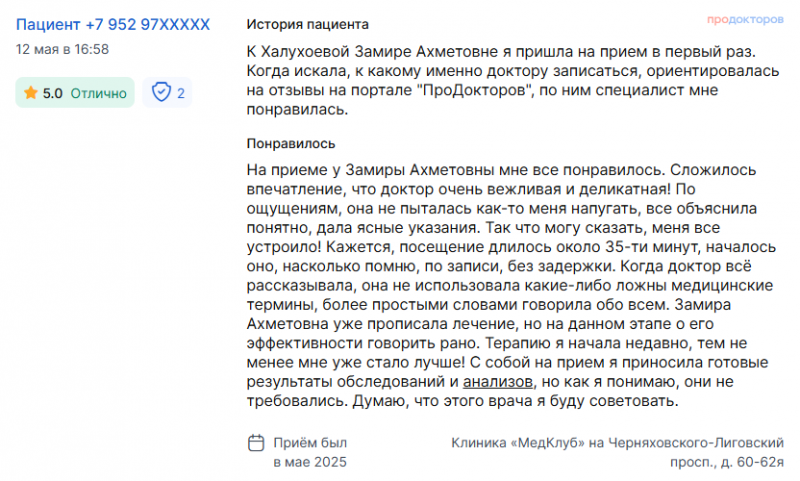Image resolution: width=800 pixels, height=481 pixels.
Task: Open the patient +7 952 97XXXXX profile link
Action: point(113,24)
